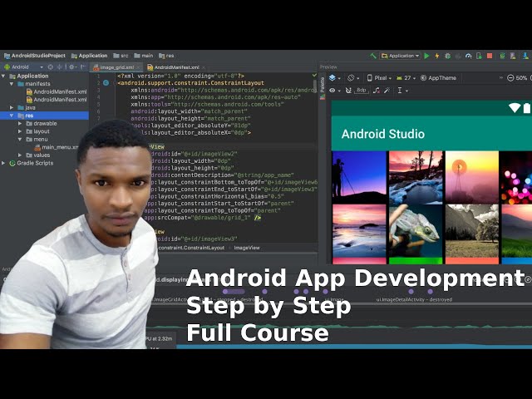Select the chameleon image in preview
Screen dimensions: 532x399
click(x=416, y=231)
